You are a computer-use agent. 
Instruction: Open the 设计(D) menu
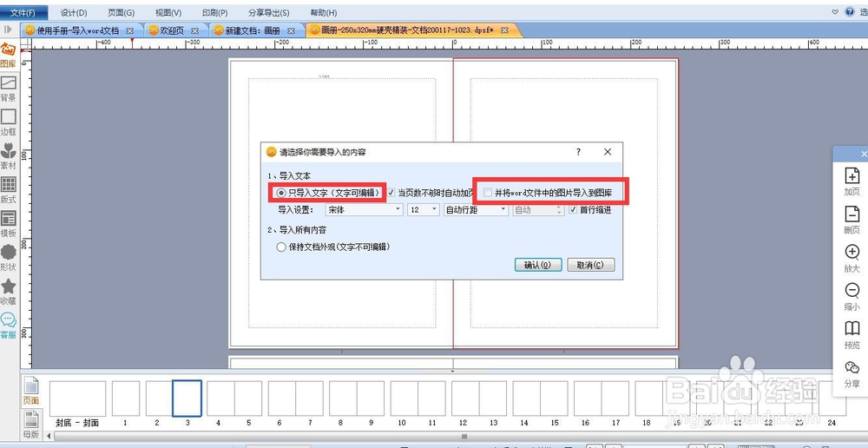(x=74, y=13)
